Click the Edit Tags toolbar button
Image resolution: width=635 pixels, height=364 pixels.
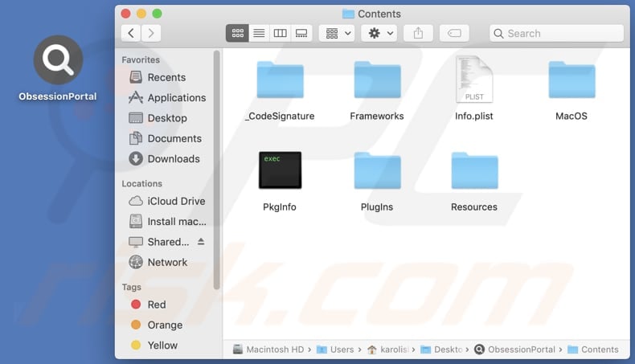pyautogui.click(x=453, y=33)
